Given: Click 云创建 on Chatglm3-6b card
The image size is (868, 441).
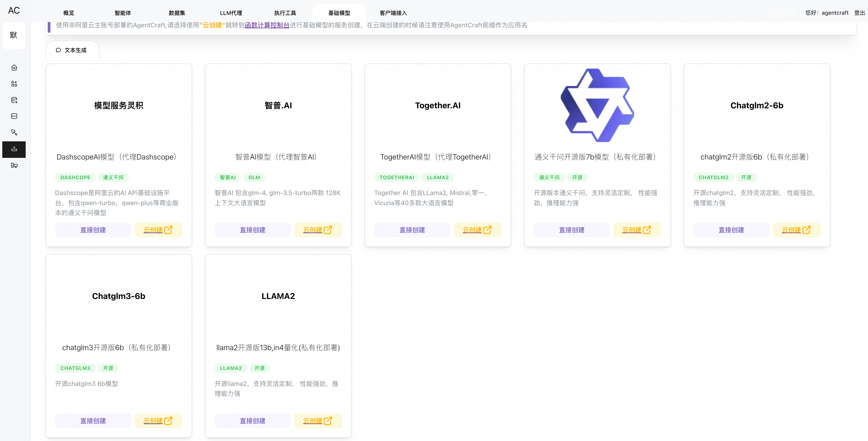Looking at the screenshot, I should (158, 421).
